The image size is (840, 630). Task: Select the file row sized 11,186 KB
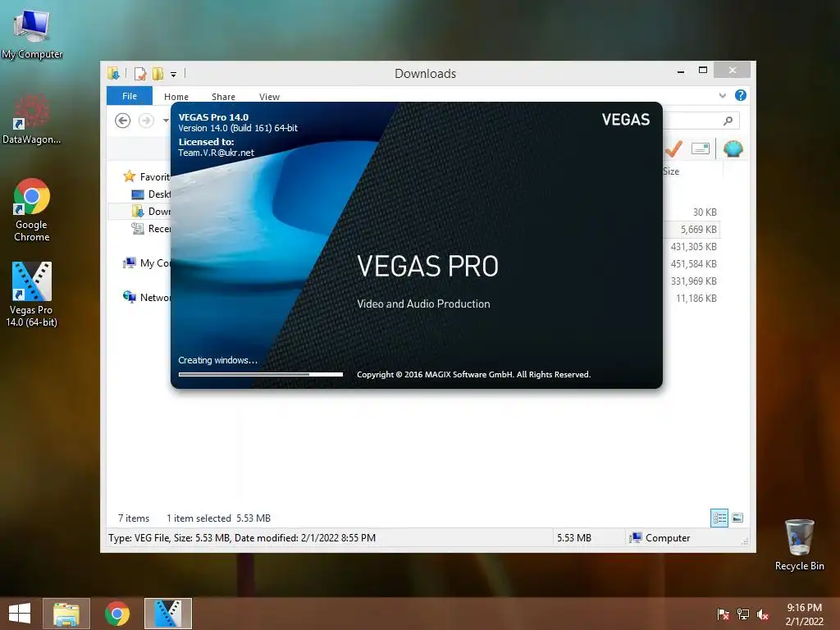tap(692, 298)
